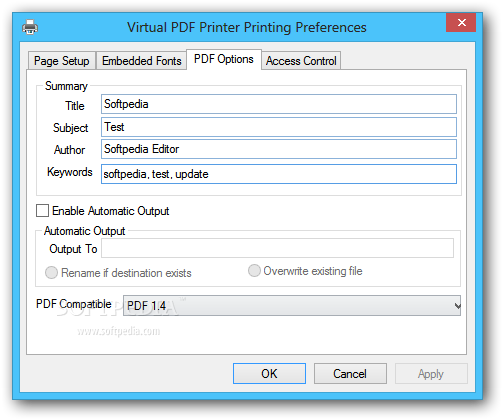This screenshot has width=503, height=420.
Task: Go to the Access Control tab
Action: coord(301,61)
